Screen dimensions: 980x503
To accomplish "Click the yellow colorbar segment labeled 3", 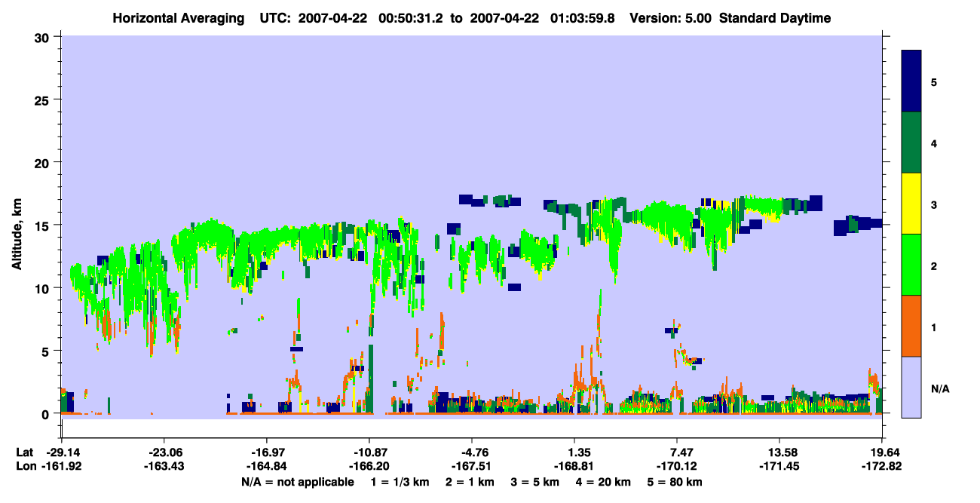I will click(x=911, y=204).
